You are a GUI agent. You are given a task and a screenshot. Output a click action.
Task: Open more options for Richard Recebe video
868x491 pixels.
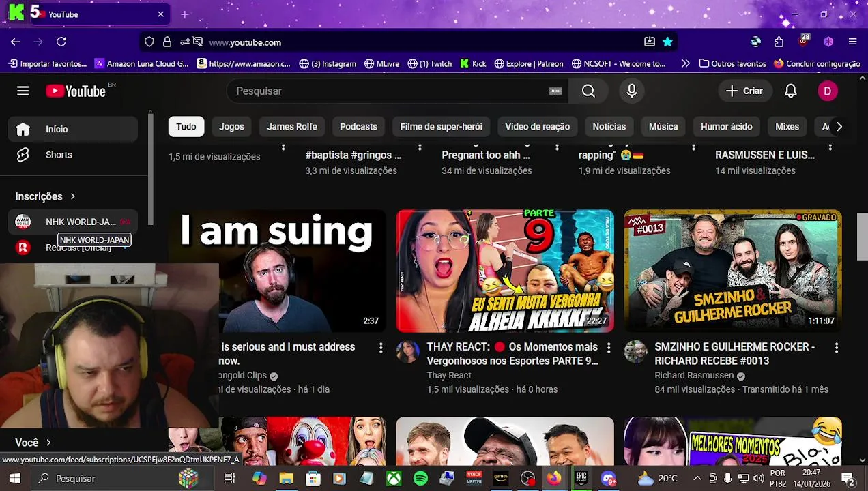[837, 348]
